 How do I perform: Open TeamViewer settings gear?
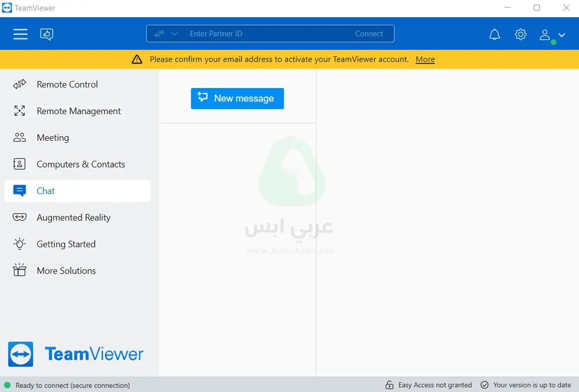520,34
